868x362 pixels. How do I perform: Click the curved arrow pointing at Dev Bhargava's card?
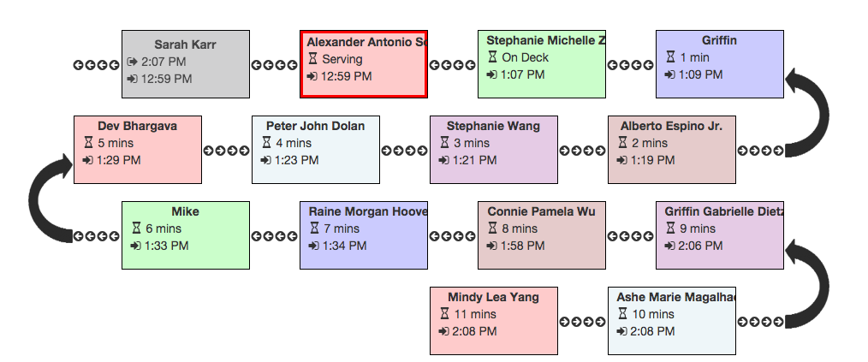point(51,199)
